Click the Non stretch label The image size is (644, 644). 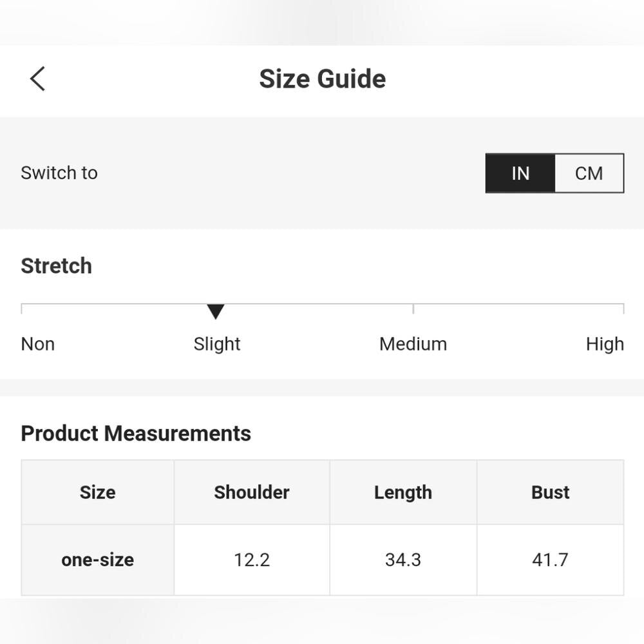(x=38, y=344)
